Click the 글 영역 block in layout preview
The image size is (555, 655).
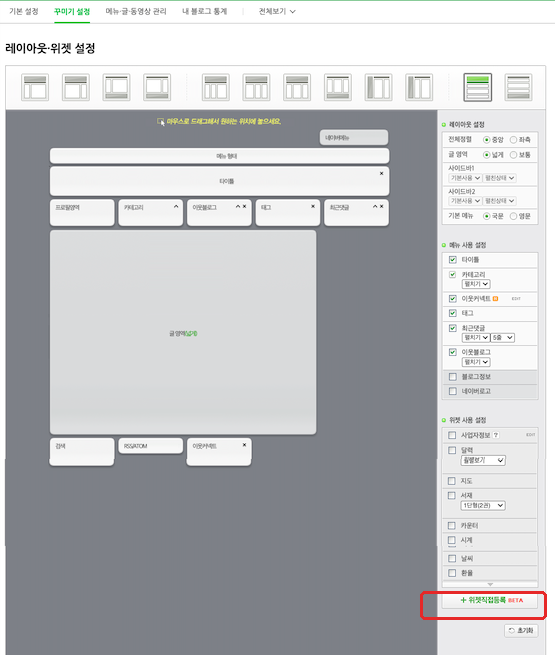(x=183, y=333)
